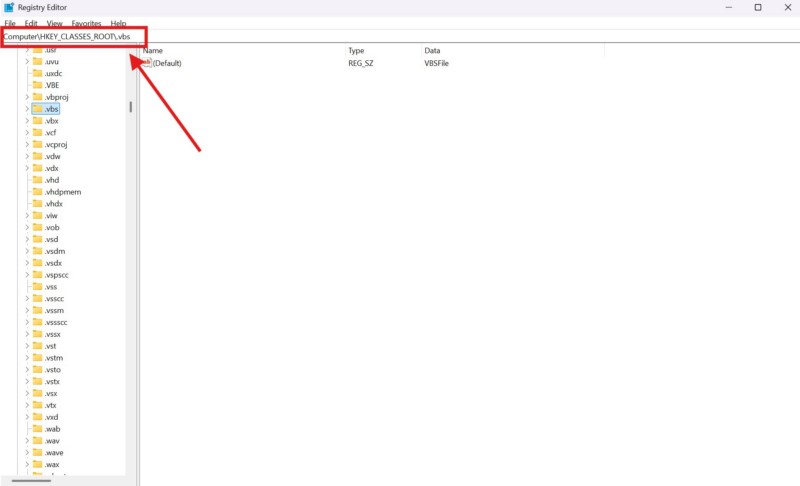Click the .vob folder icon
The image size is (800, 486).
click(37, 227)
